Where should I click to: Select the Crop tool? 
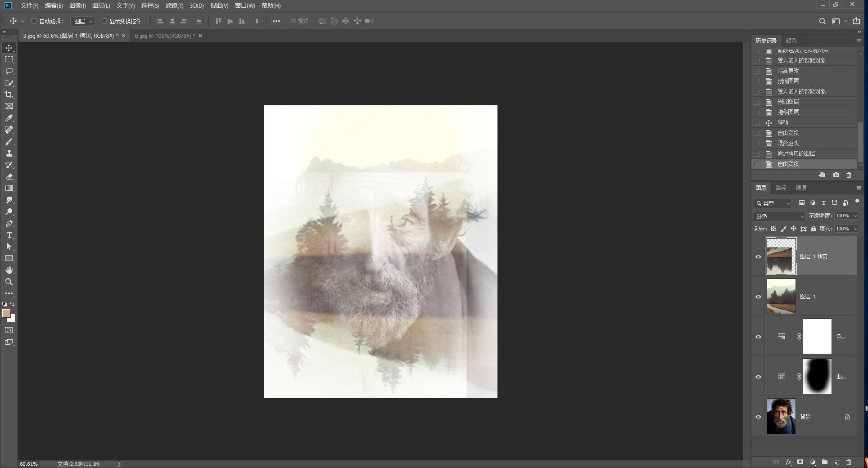tap(9, 94)
